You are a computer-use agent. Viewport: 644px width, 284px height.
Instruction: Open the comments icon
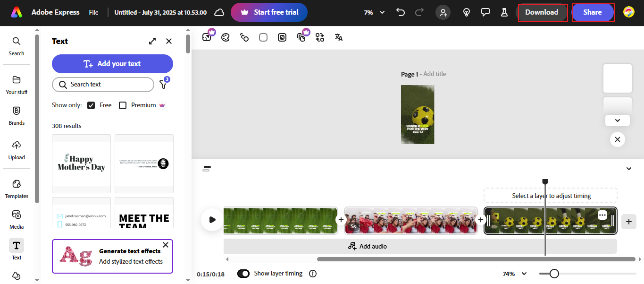[x=485, y=12]
